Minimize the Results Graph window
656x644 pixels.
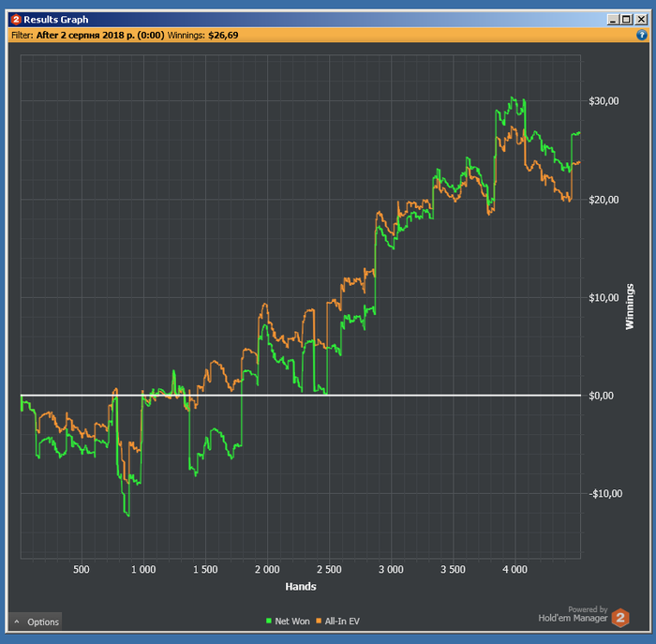coord(613,20)
